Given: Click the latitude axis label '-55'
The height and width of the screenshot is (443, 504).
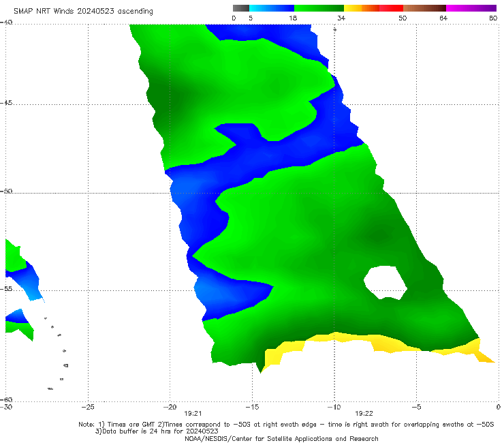Looking at the screenshot, I should [x=6, y=288].
